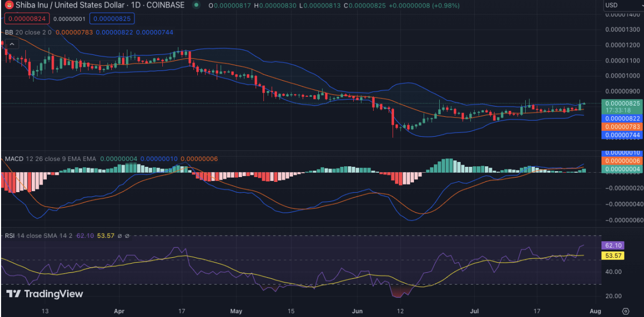Click the 0.00001300 price axis label
This screenshot has height=317, width=644.
pyautogui.click(x=624, y=30)
